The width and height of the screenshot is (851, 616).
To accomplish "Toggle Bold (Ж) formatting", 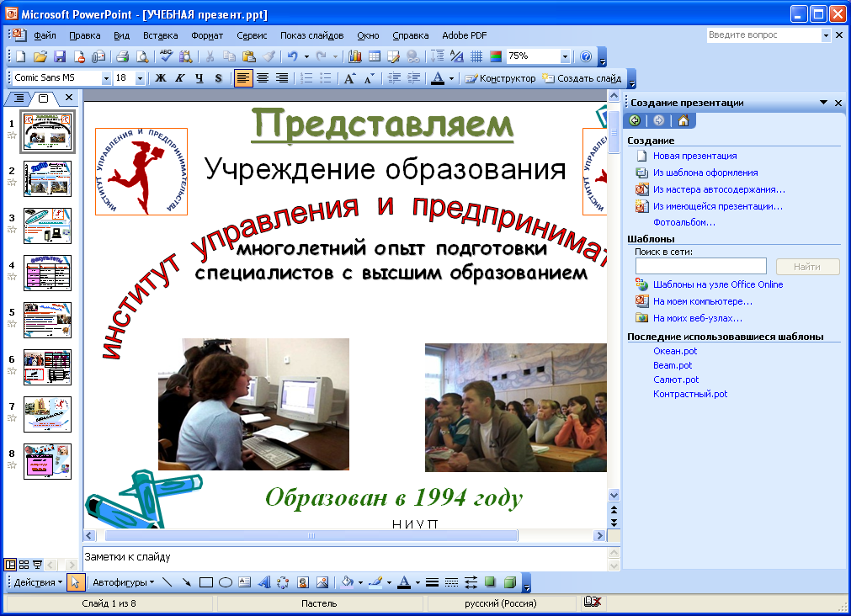I will coord(161,78).
